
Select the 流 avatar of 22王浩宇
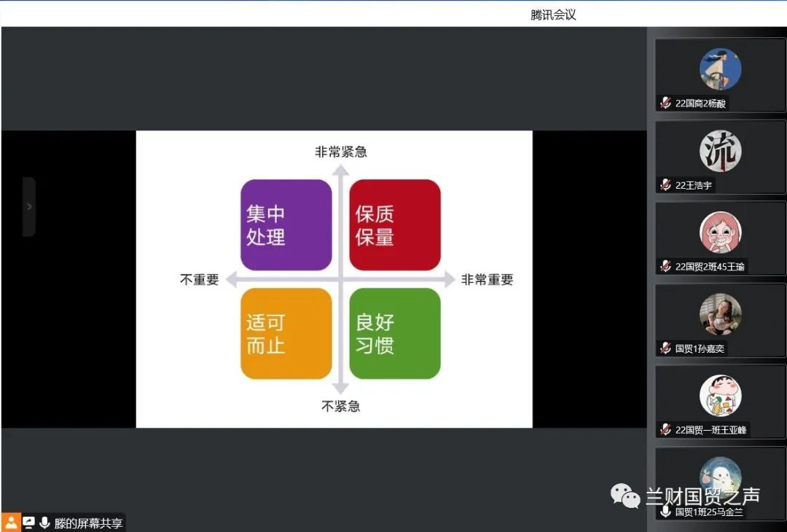pos(720,151)
